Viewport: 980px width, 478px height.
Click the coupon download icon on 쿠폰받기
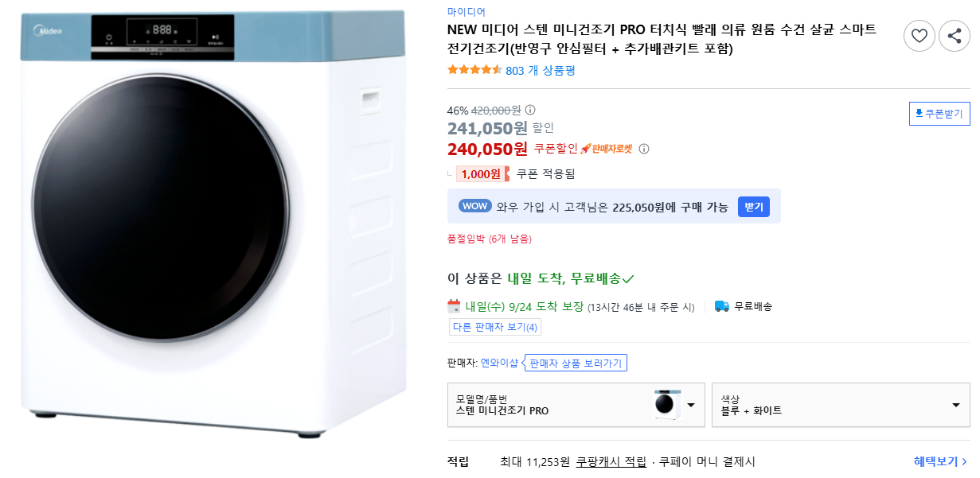pos(919,113)
